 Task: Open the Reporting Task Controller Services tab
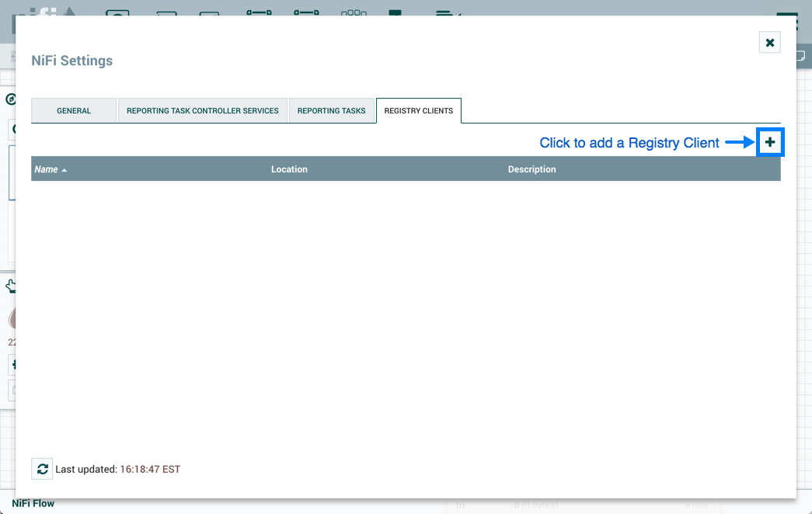(202, 111)
